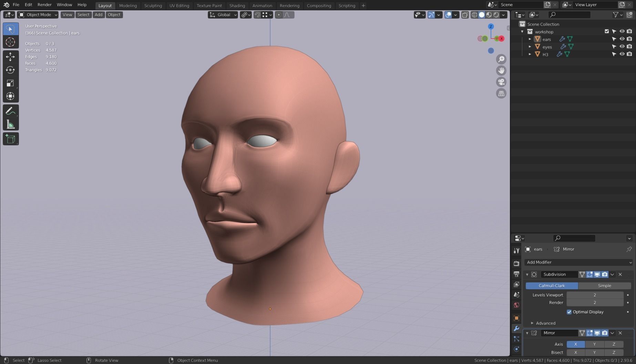Toggle Mirror modifier edit mode display
The width and height of the screenshot is (636, 364).
[x=589, y=333]
